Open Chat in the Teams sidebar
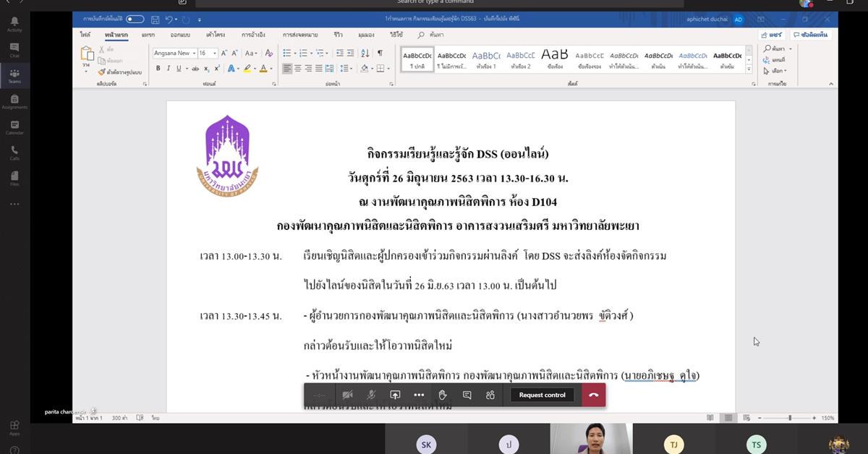Image resolution: width=868 pixels, height=454 pixels. (14, 50)
